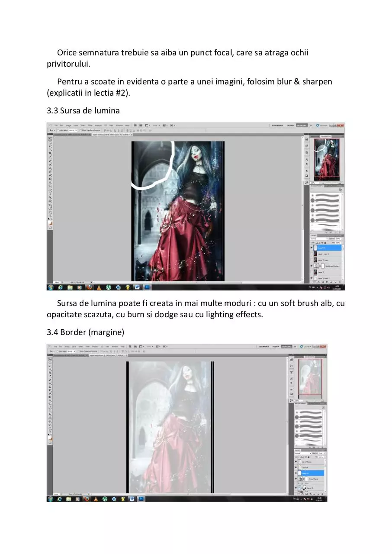392x554 pixels.
Task: Activate the Type tool in the 3.3 screenshot
Action: [x=50, y=193]
